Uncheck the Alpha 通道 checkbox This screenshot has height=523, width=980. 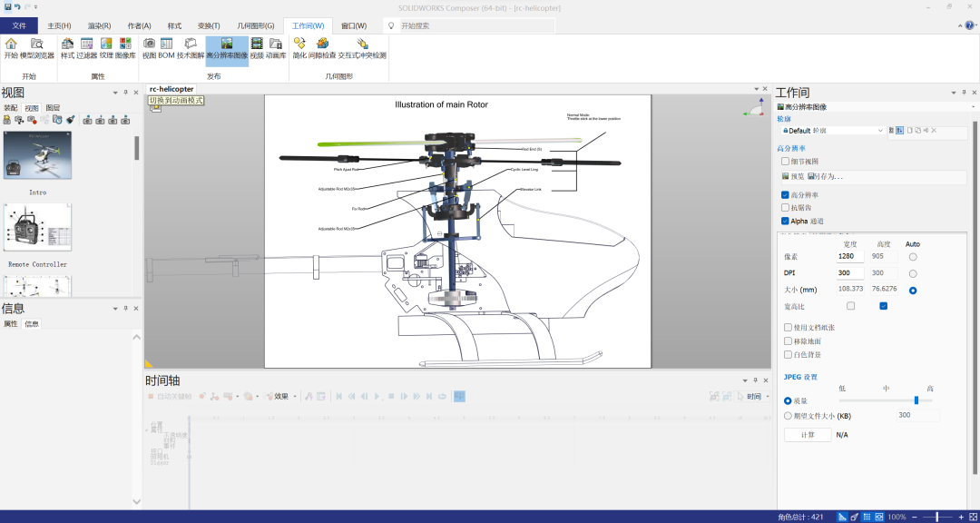786,221
